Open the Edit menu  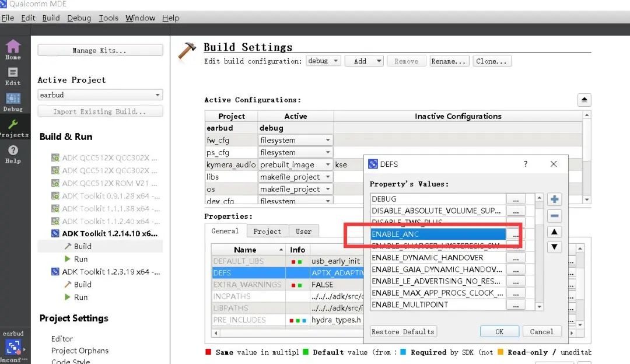[x=28, y=18]
